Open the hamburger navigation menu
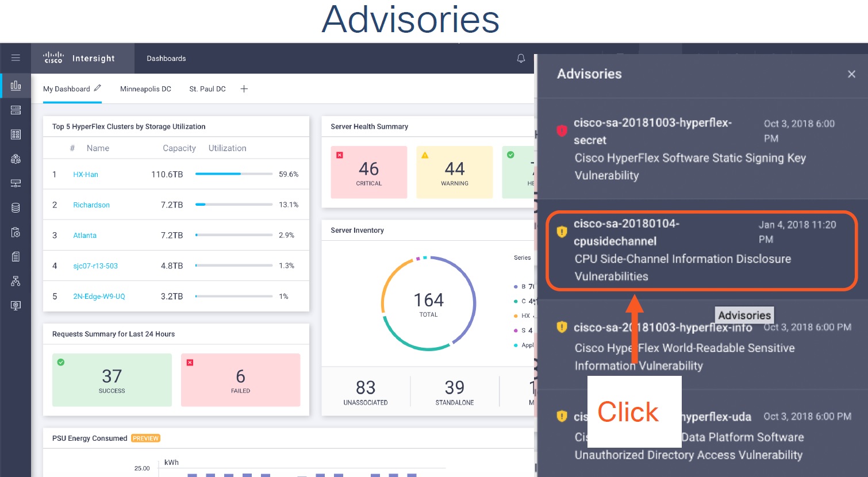This screenshot has height=477, width=868. point(16,58)
